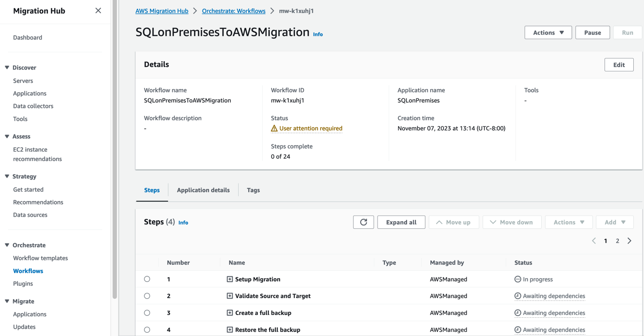
Task: Select radio button for Create a full backup
Action: pos(147,313)
